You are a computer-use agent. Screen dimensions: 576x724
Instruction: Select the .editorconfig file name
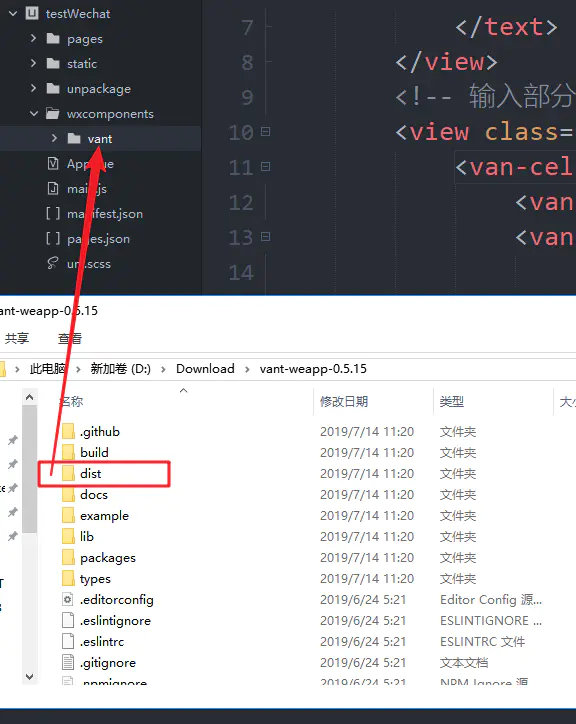click(117, 600)
